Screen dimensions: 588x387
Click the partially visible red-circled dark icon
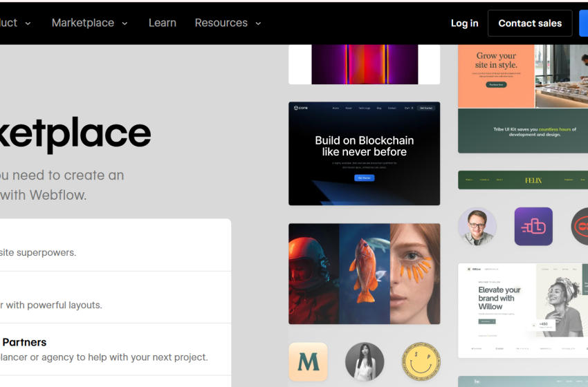coord(580,226)
